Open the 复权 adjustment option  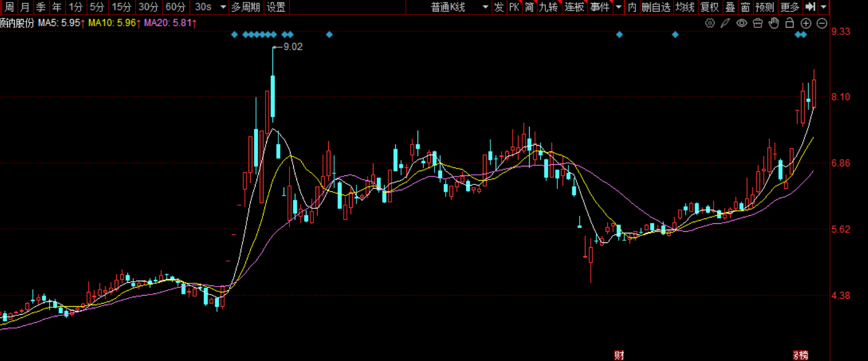pos(710,7)
